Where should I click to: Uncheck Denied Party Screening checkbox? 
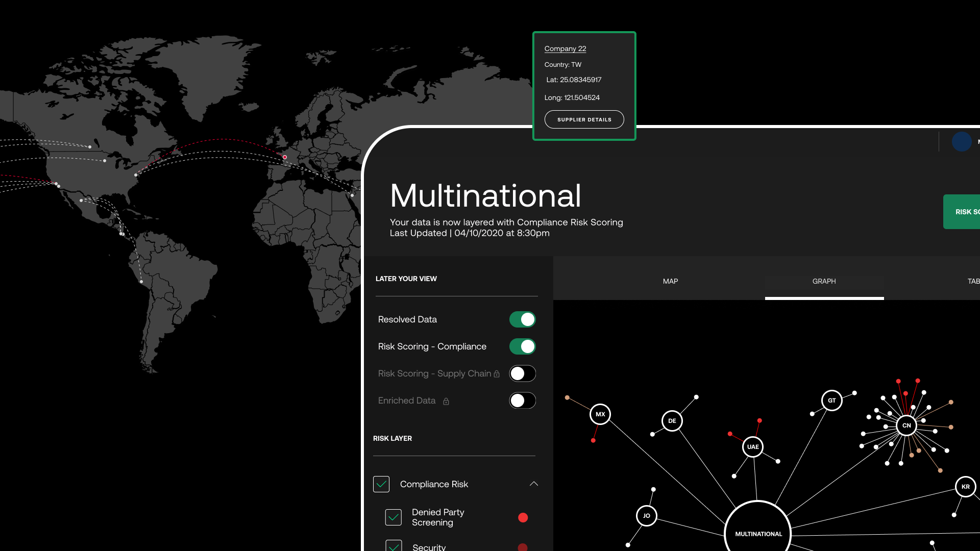[394, 517]
